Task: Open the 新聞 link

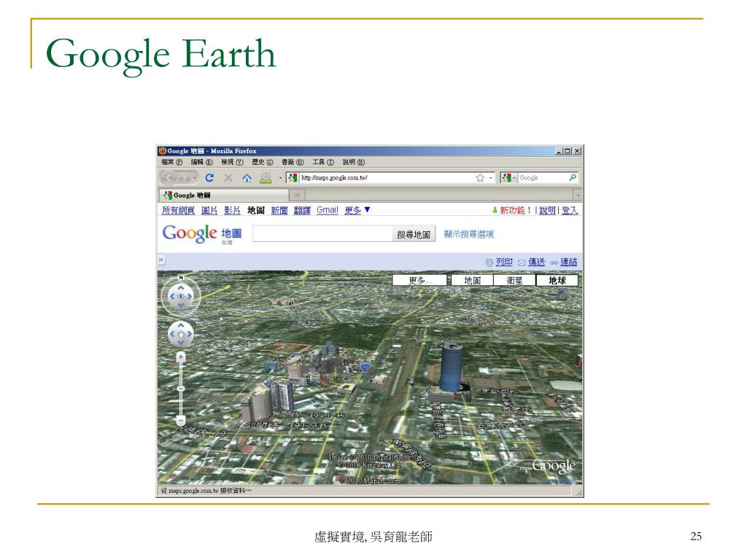Action: (x=279, y=211)
